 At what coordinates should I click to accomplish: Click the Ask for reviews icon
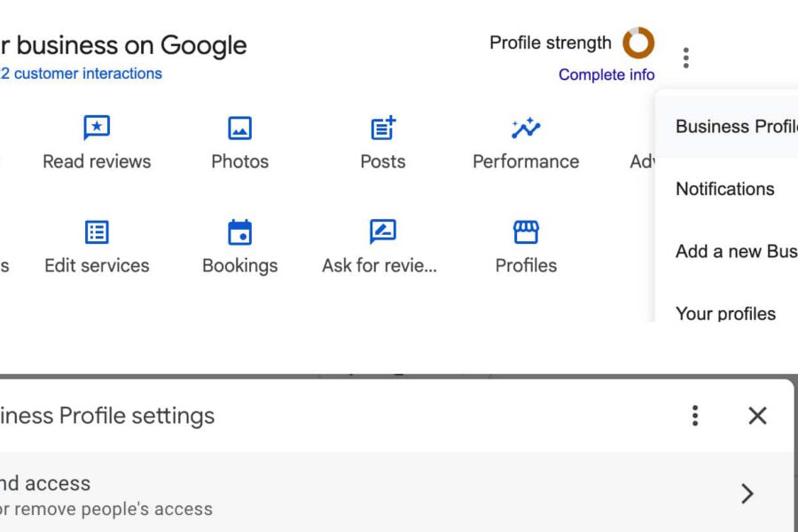click(383, 231)
